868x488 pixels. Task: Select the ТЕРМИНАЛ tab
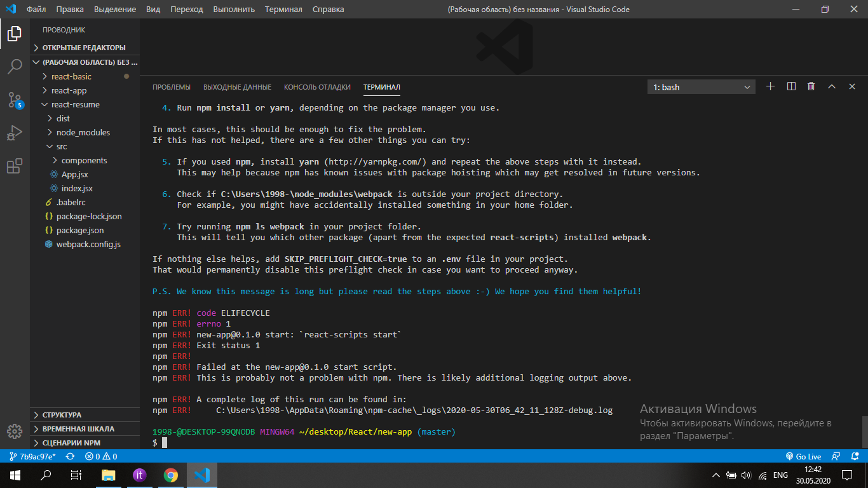click(x=381, y=87)
